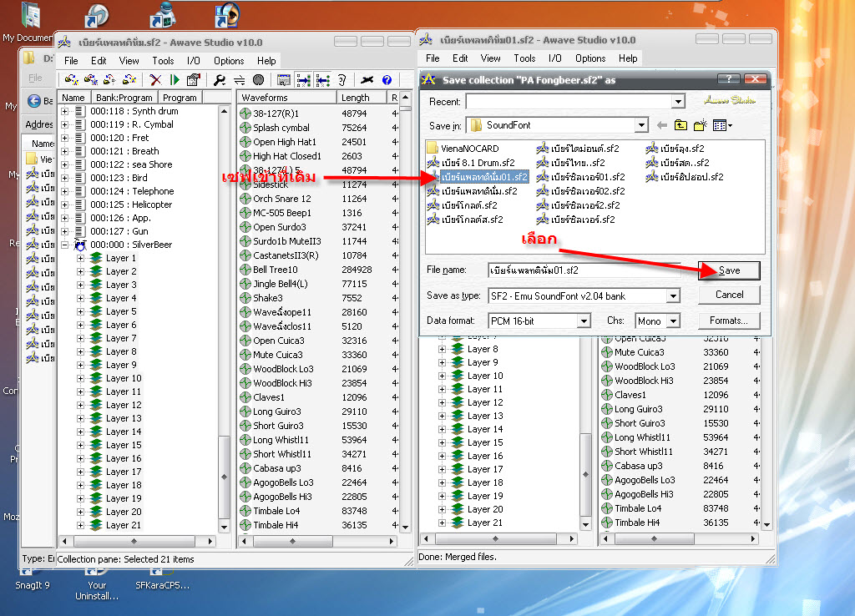Click the Formats... button
855x616 pixels.
(729, 321)
